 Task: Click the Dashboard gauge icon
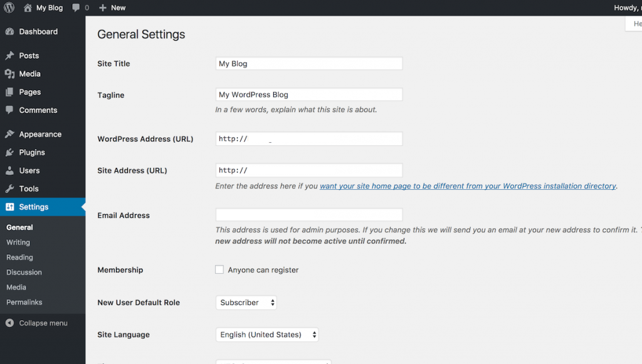(x=10, y=31)
